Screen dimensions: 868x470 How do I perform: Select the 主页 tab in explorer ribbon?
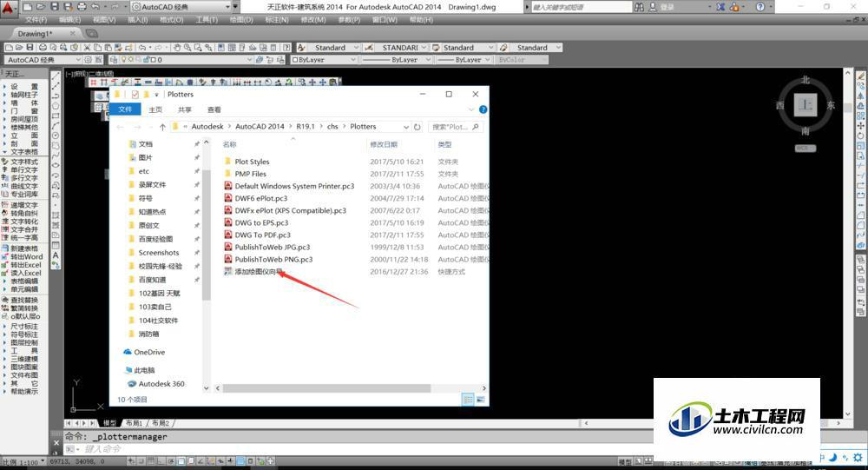[x=155, y=109]
